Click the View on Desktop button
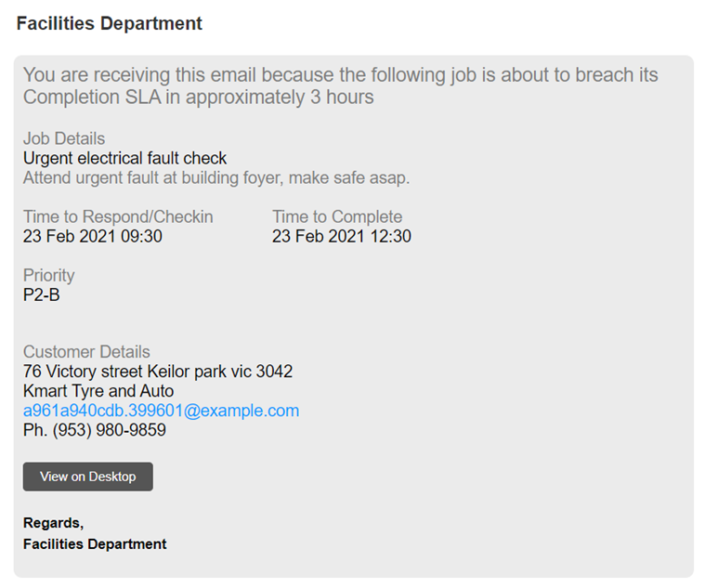The height and width of the screenshot is (588, 705). [x=87, y=477]
